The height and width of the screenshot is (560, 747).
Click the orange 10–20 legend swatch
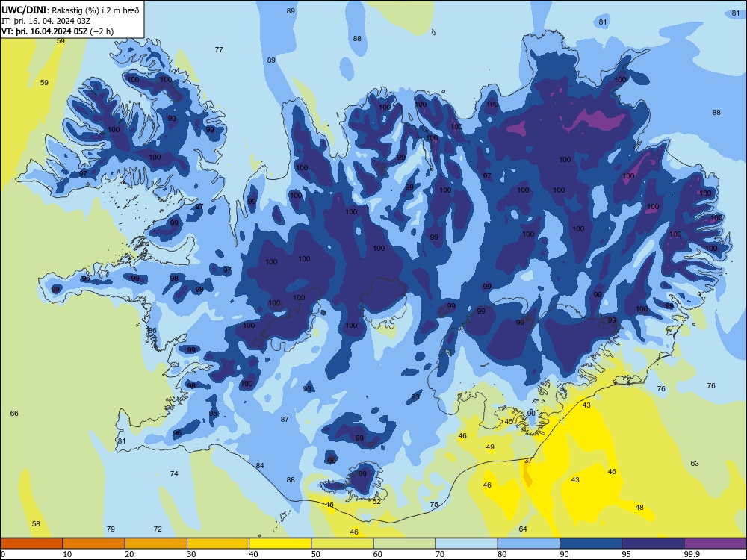coord(94,544)
